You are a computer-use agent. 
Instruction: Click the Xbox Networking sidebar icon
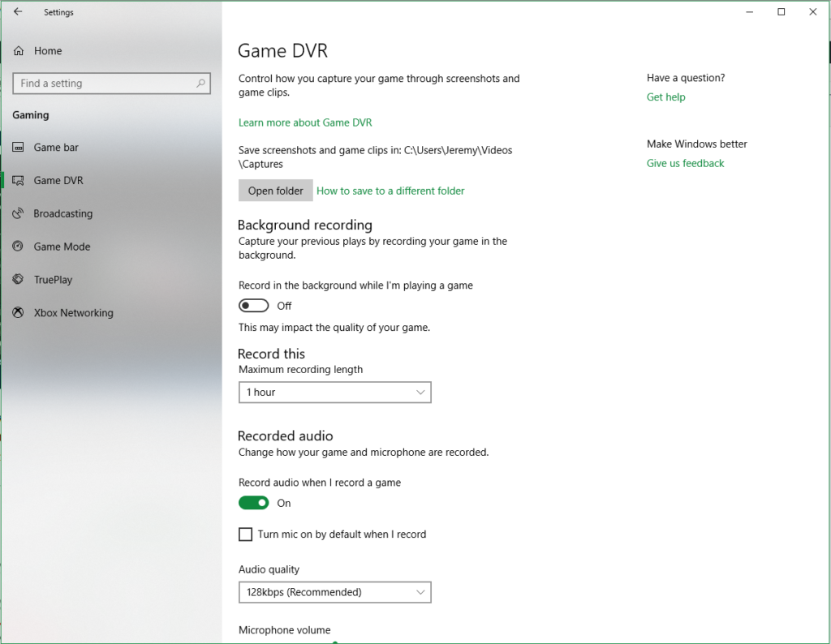click(x=18, y=313)
